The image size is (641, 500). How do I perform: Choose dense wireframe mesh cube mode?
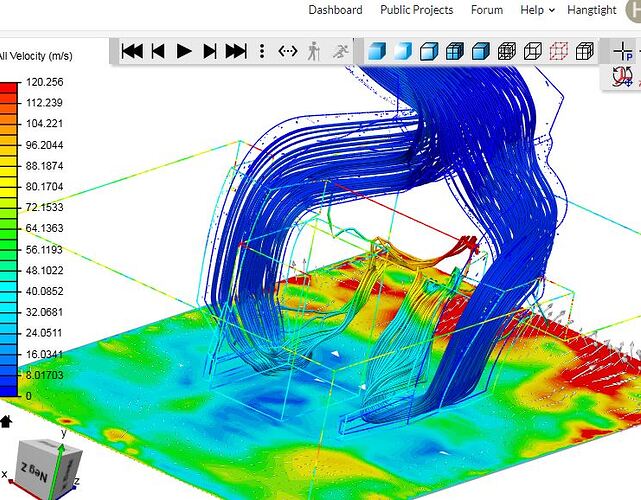507,52
